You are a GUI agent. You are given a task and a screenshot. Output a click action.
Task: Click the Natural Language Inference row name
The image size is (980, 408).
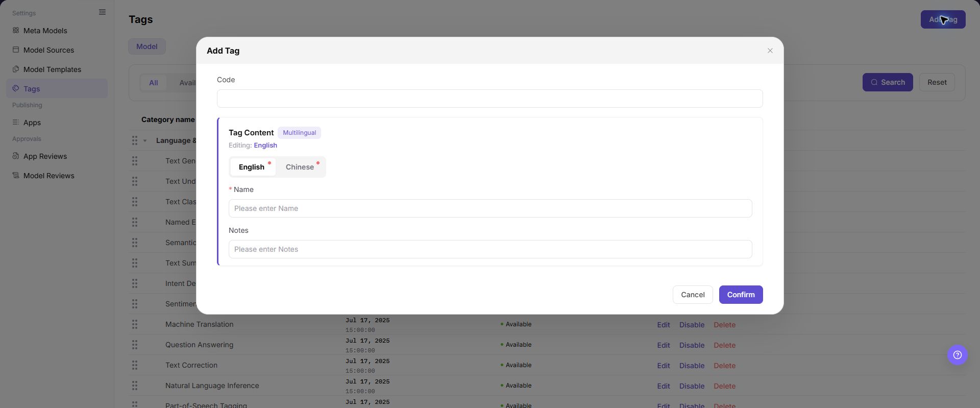[x=212, y=386]
